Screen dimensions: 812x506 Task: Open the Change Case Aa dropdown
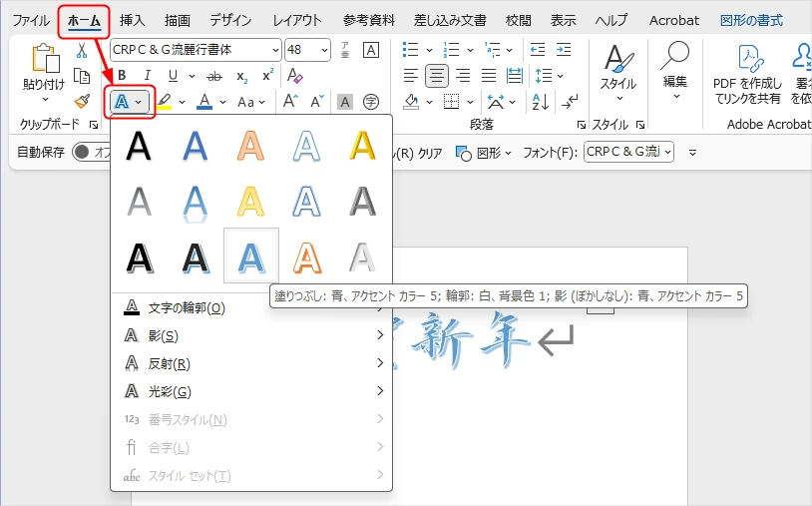[x=251, y=102]
